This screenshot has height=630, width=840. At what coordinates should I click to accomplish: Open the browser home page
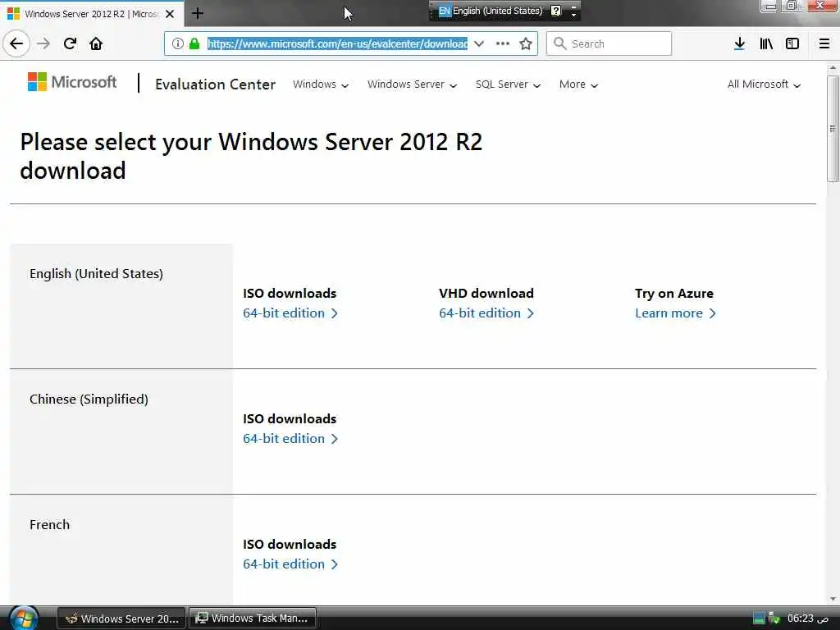pos(96,43)
